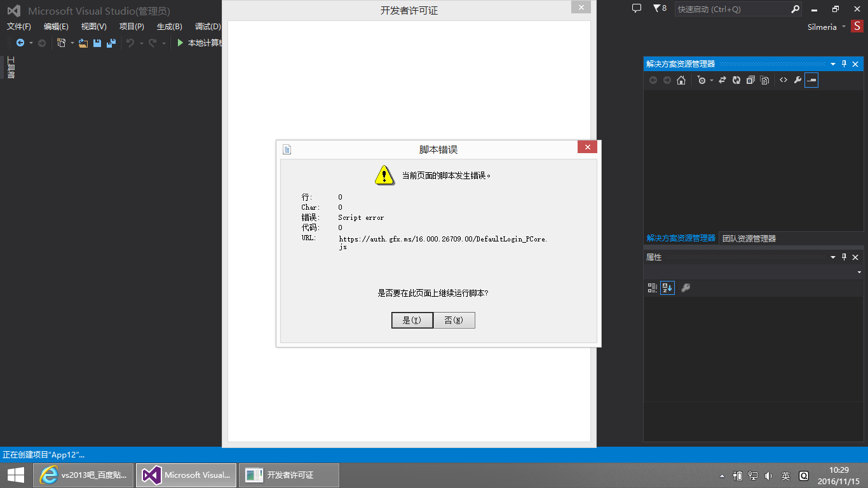
Task: Open the 调试(D) menu
Action: [207, 26]
